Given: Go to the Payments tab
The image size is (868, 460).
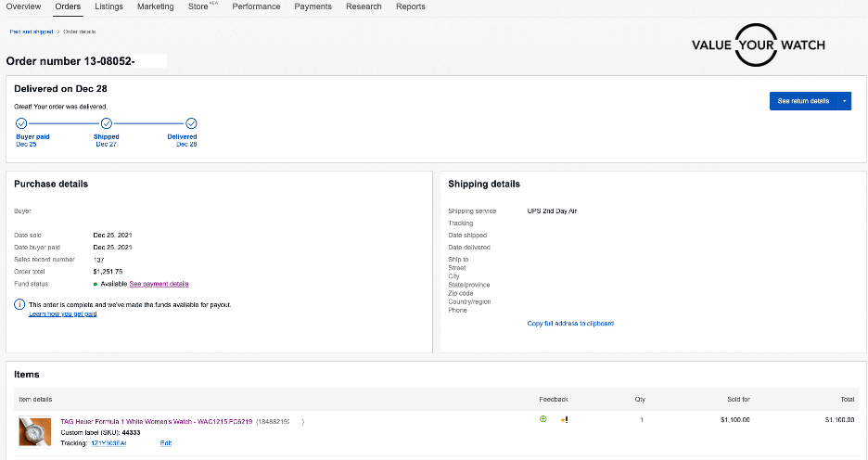Looking at the screenshot, I should click(313, 6).
